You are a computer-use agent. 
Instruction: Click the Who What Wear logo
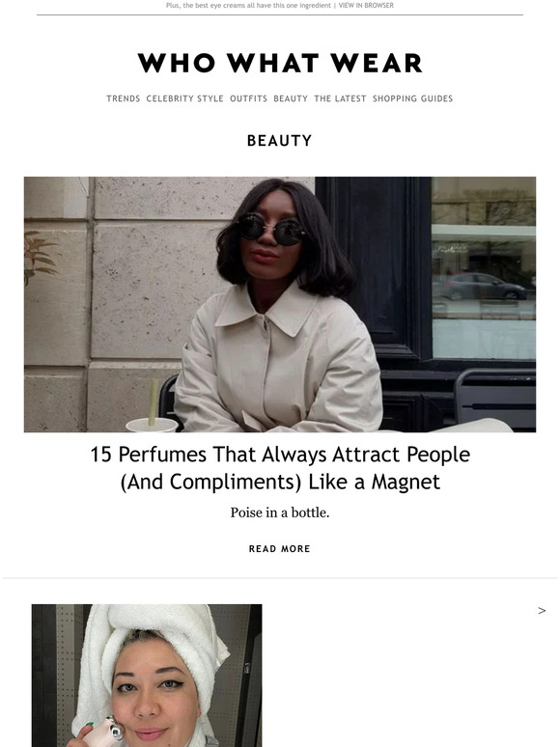[280, 63]
